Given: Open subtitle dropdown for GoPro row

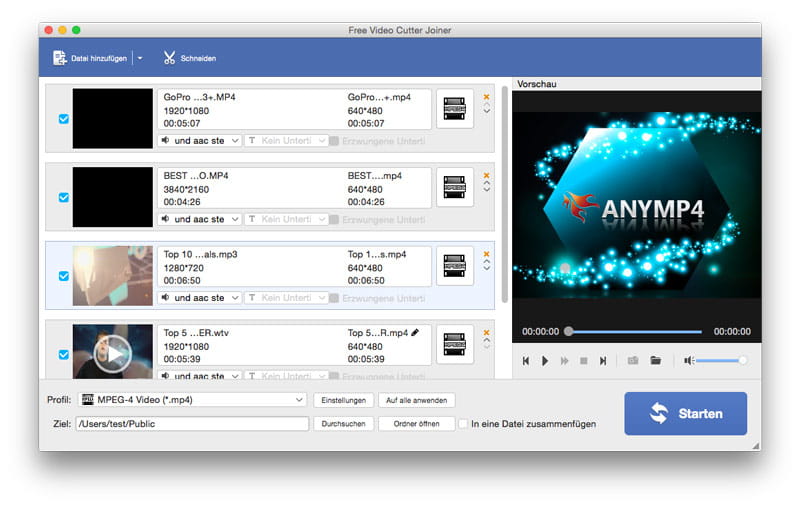Looking at the screenshot, I should [x=286, y=140].
